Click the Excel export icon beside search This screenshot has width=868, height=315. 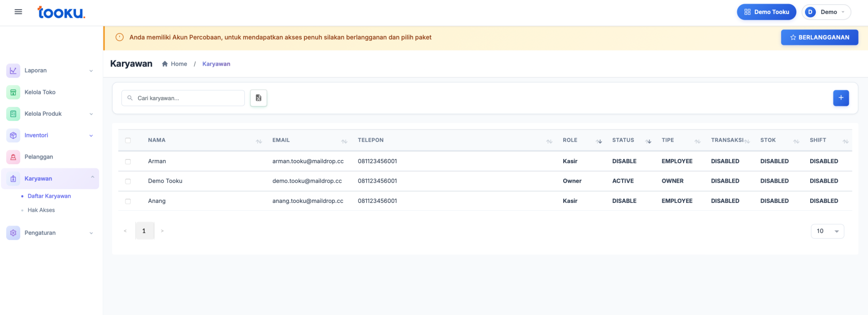[x=258, y=98]
